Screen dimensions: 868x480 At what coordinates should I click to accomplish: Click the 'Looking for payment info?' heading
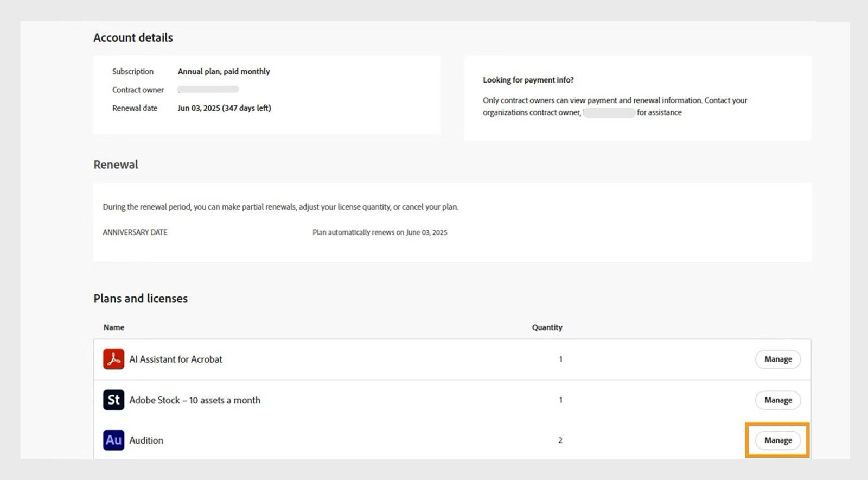[x=528, y=80]
